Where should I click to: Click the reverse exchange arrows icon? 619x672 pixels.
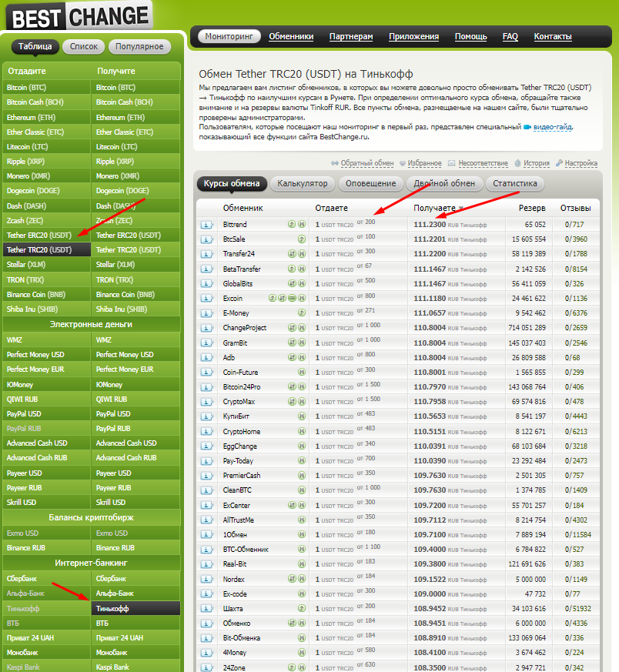tap(335, 163)
